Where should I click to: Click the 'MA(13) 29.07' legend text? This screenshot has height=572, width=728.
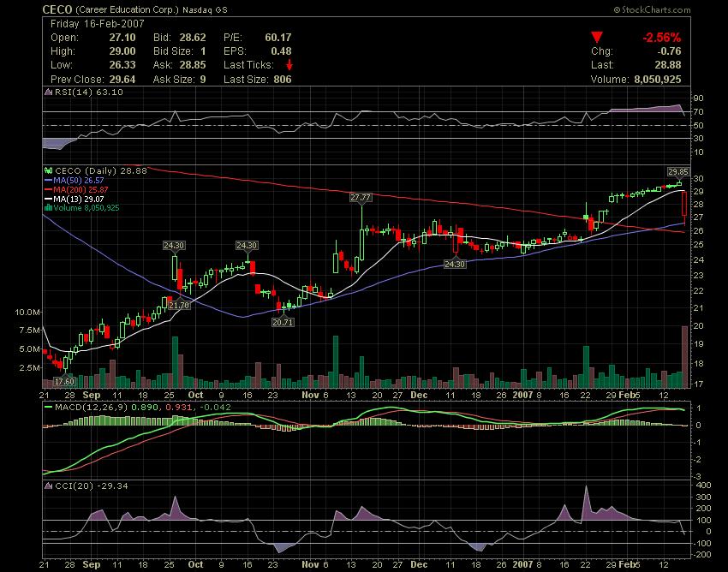79,199
